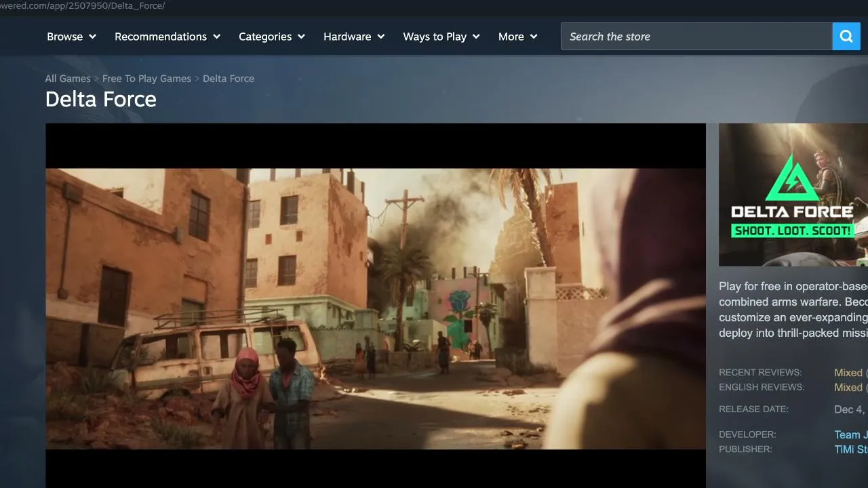
Task: Open the Categories menu
Action: tap(272, 37)
